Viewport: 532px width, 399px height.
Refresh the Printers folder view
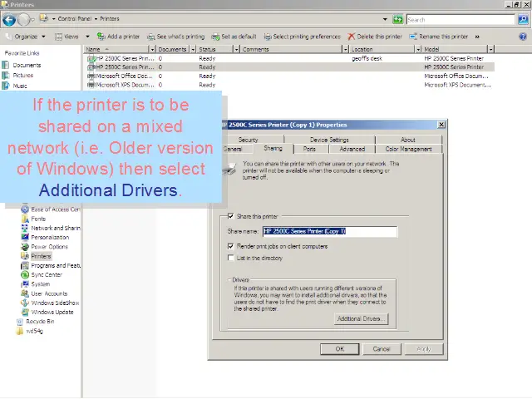[x=397, y=19]
